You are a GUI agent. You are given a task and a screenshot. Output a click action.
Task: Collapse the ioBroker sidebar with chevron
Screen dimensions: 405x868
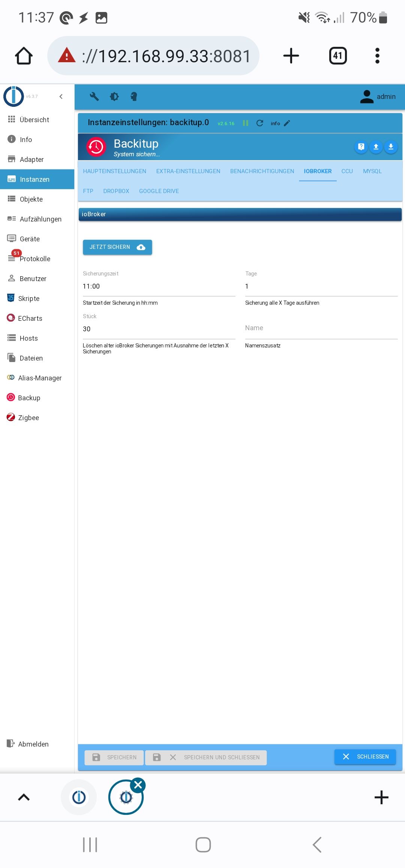61,96
